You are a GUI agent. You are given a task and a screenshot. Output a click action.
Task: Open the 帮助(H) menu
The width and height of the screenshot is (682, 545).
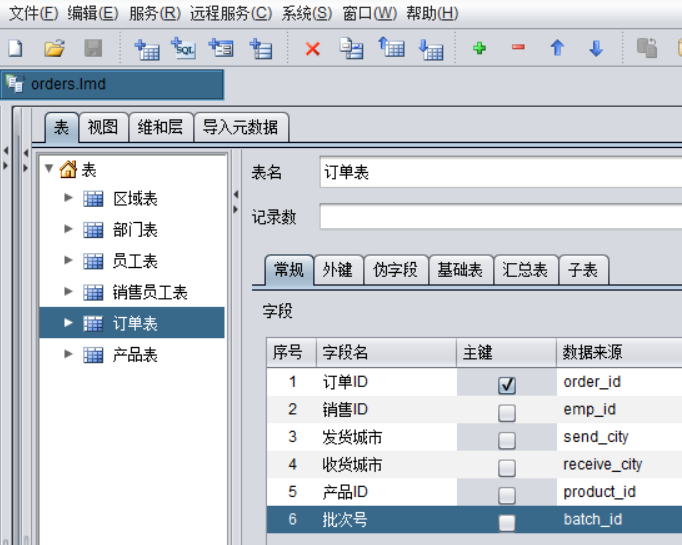coord(432,13)
